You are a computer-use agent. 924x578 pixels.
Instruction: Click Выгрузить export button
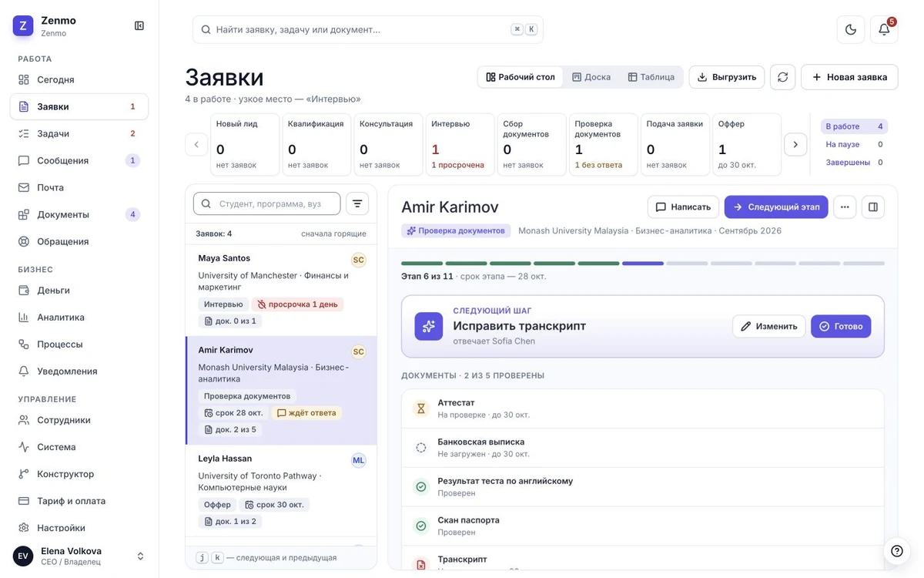coord(726,77)
